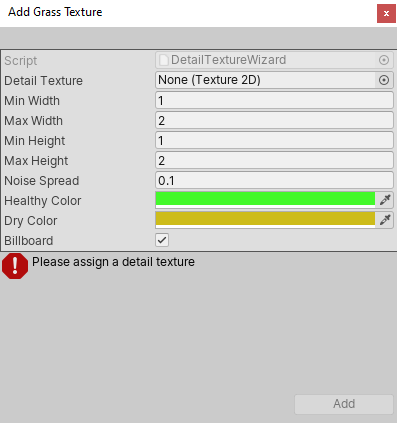Click the Add button
The width and height of the screenshot is (397, 423).
point(344,404)
